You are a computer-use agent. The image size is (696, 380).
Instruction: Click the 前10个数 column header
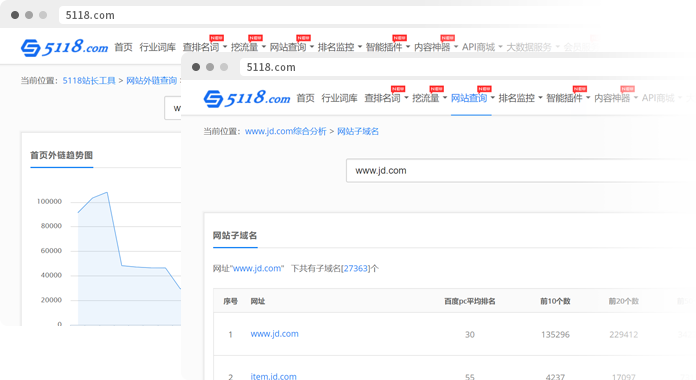[x=555, y=301]
